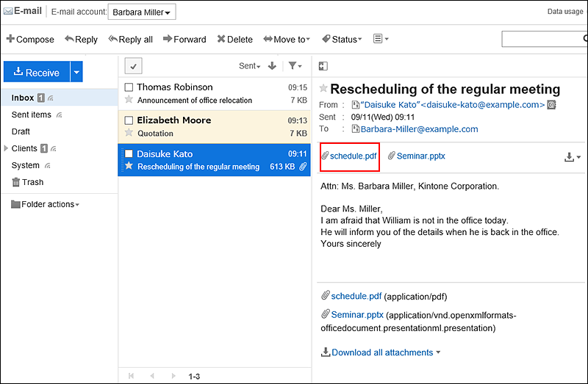Click the Inbox unread count badge
The width and height of the screenshot is (588, 384).
(41, 98)
